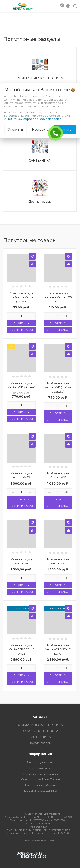Compare first Venta LW45 via chart icon
This screenshot has width=80, height=868.
[x=32, y=530]
